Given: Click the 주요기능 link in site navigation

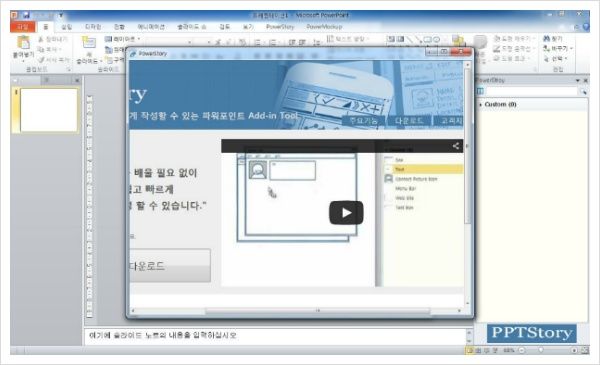Looking at the screenshot, I should [x=363, y=121].
